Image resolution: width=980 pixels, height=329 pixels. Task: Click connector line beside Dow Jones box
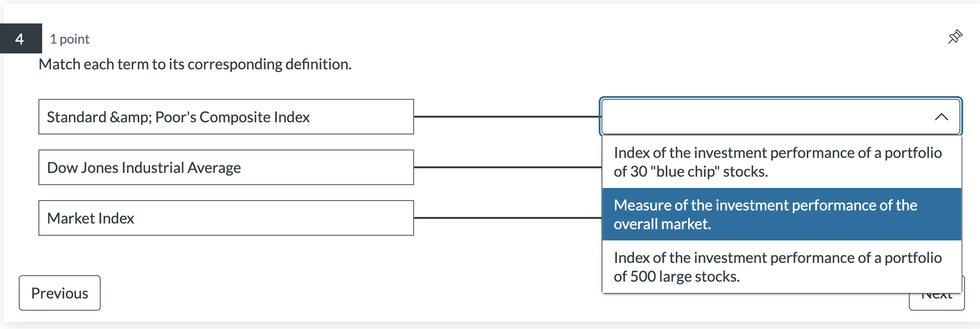506,167
